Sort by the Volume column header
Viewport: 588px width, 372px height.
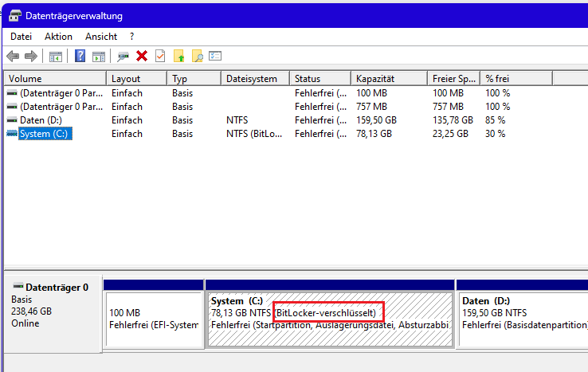[x=55, y=78]
